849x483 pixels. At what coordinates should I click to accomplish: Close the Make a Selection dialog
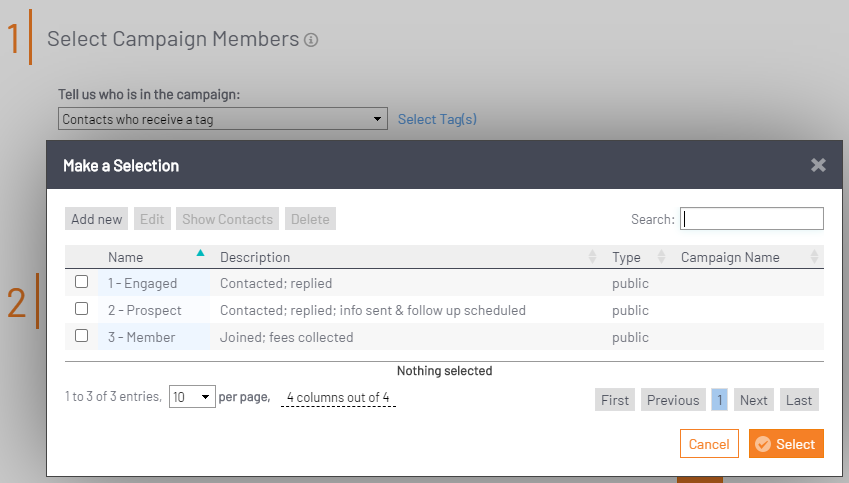pos(818,165)
